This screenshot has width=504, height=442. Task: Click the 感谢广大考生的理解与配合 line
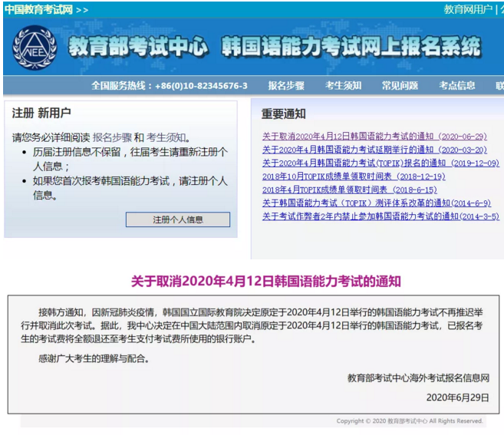click(94, 359)
